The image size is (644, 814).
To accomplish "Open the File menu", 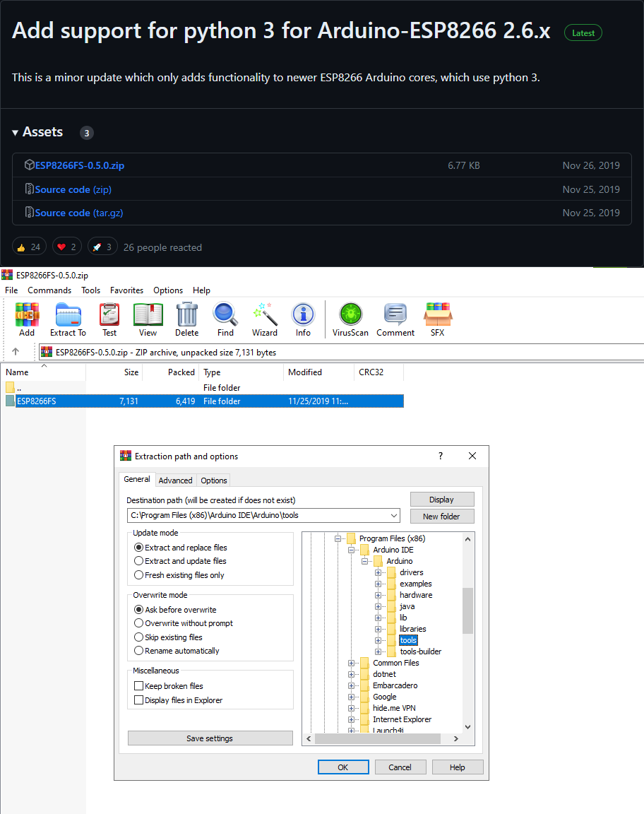I will tap(11, 290).
